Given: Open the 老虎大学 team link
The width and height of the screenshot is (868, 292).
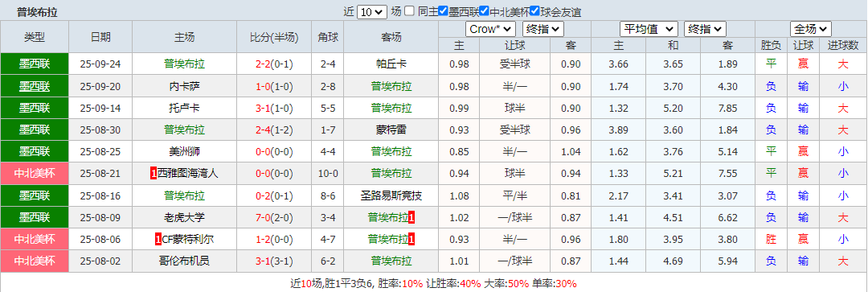Looking at the screenshot, I should [x=185, y=218].
